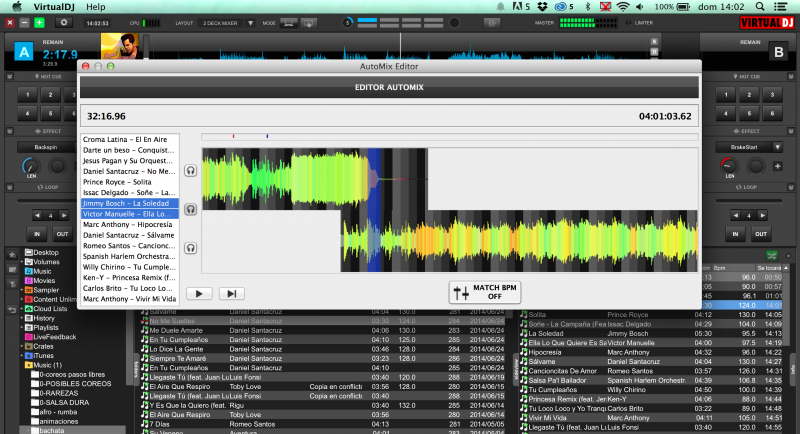Open the VirtualDJ menu
Viewport: 800px width, 434px height.
point(52,7)
